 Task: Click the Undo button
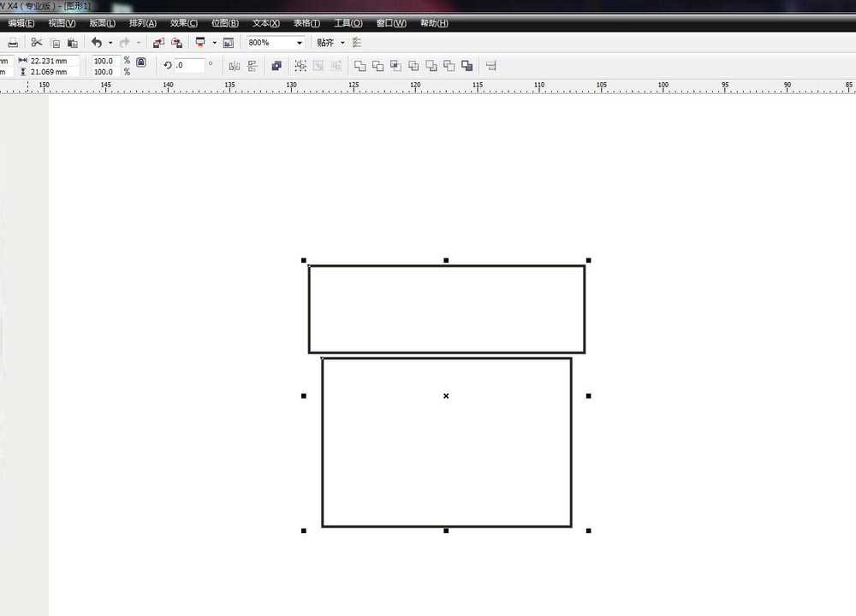point(97,42)
